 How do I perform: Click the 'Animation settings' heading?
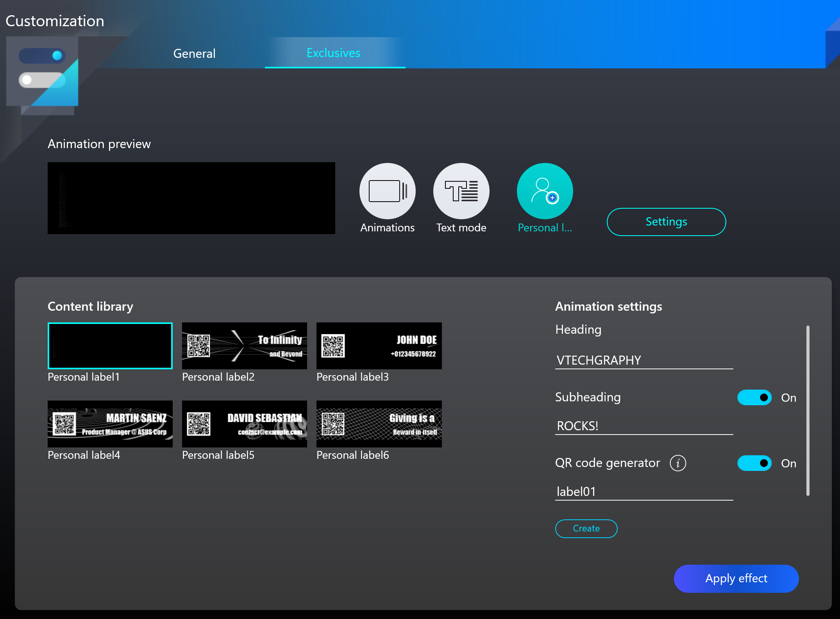pos(608,306)
